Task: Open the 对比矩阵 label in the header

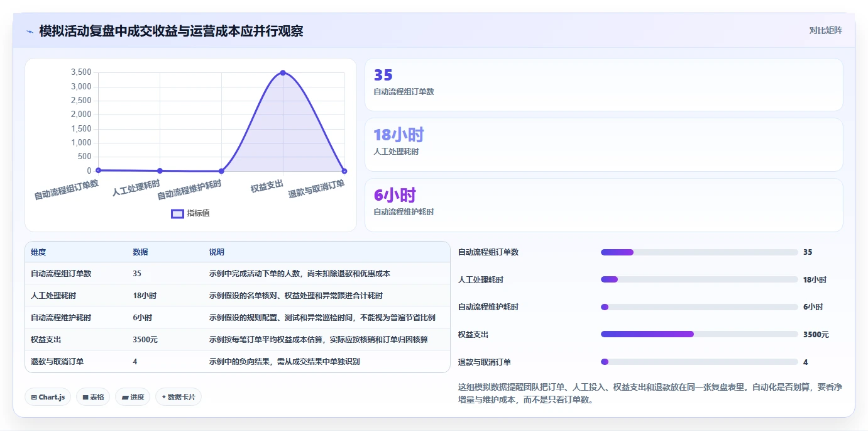Action: tap(825, 30)
